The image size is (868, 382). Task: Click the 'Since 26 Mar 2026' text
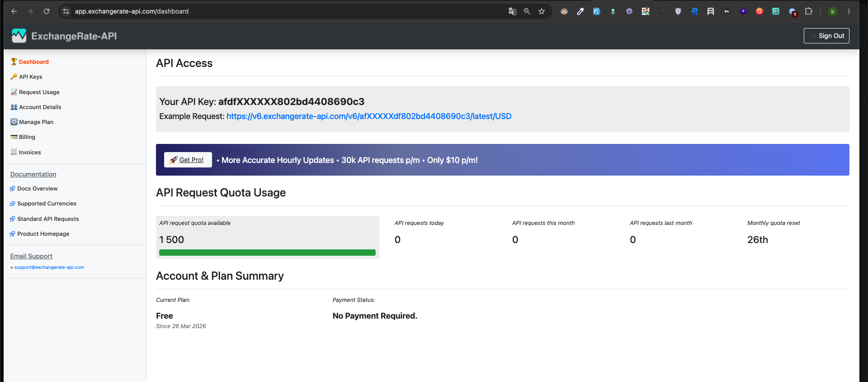click(x=181, y=326)
